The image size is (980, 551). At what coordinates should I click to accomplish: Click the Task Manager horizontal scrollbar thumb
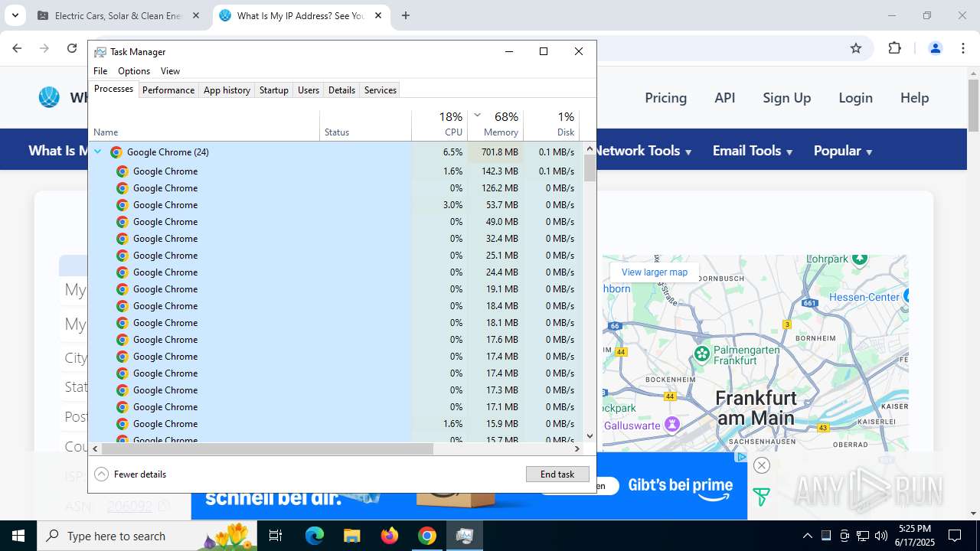(x=266, y=448)
